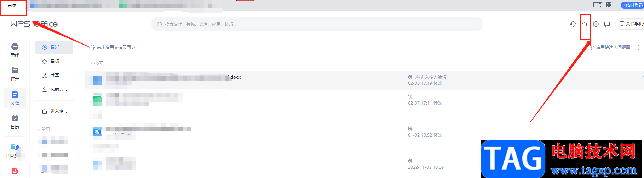Click the search files and templates box
This screenshot has height=178, width=644.
point(317,24)
